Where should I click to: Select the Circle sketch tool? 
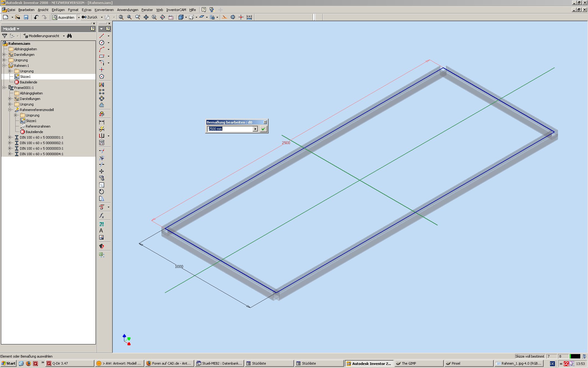pyautogui.click(x=102, y=43)
